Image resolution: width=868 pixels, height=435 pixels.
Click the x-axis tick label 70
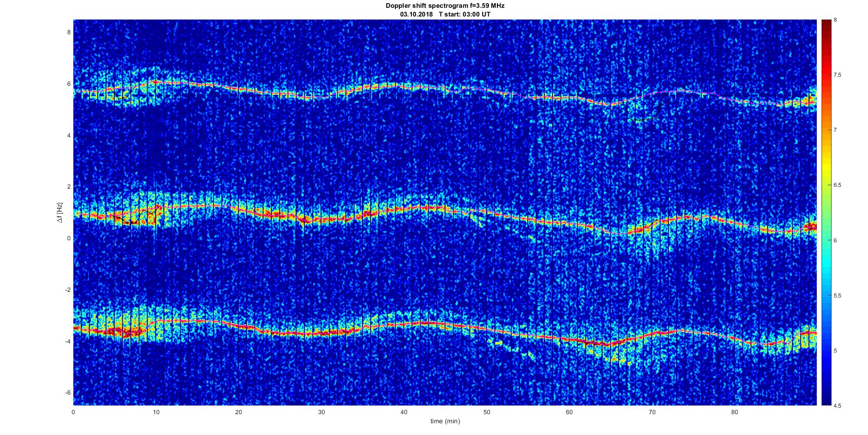pos(652,412)
